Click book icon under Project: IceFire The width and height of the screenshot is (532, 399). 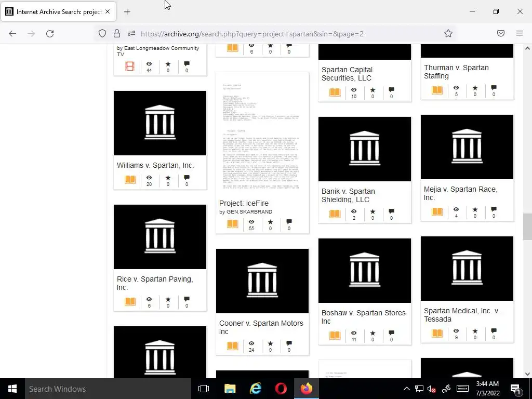click(232, 224)
